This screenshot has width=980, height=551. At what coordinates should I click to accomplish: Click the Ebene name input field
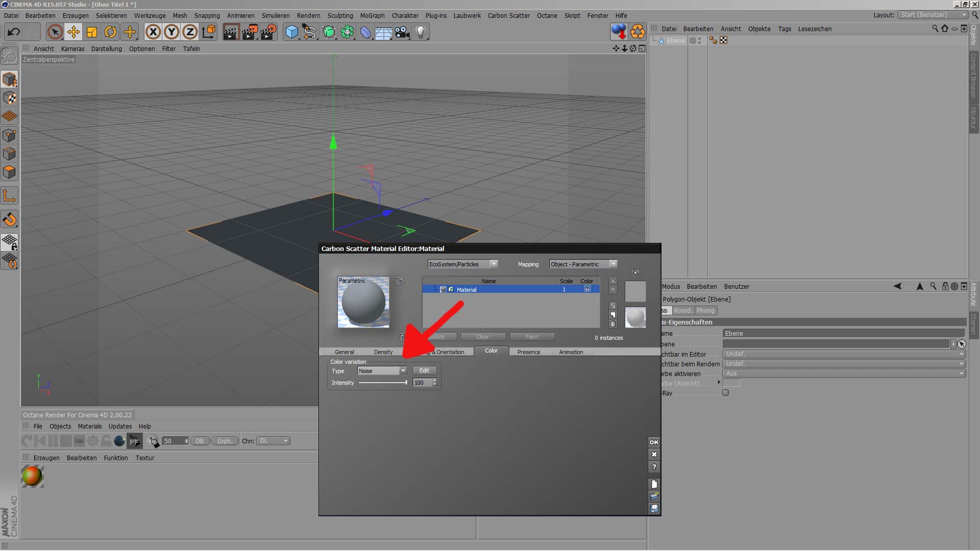[x=842, y=334]
